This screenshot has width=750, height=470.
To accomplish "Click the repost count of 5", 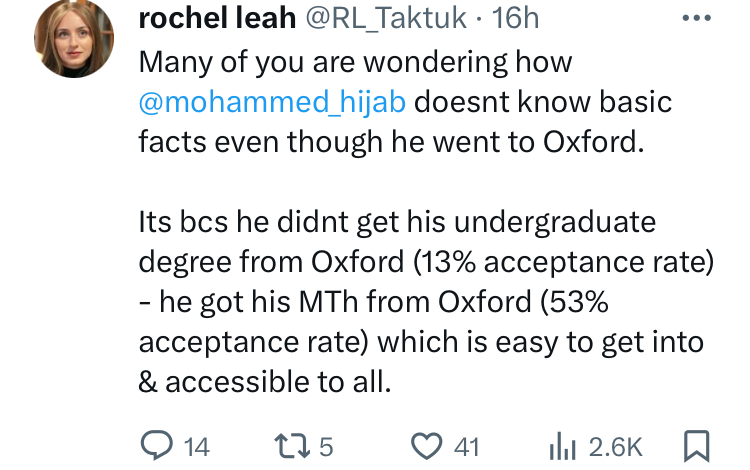I will (x=324, y=446).
